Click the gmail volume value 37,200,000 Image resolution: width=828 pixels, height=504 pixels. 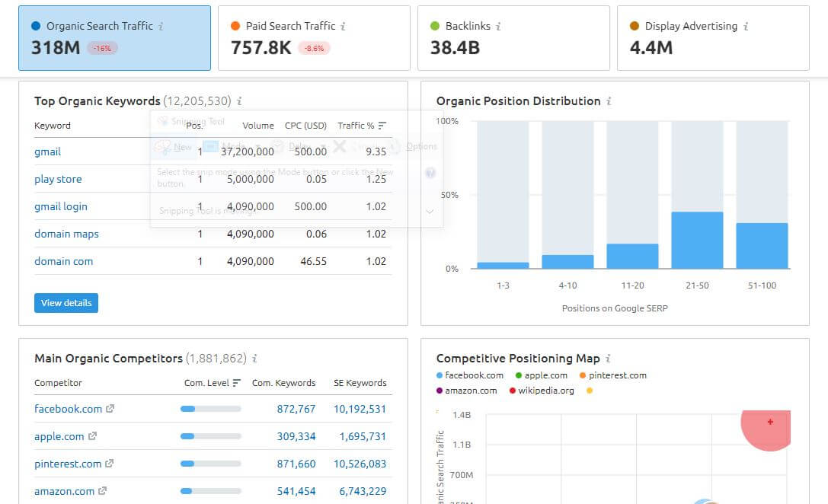click(x=247, y=152)
